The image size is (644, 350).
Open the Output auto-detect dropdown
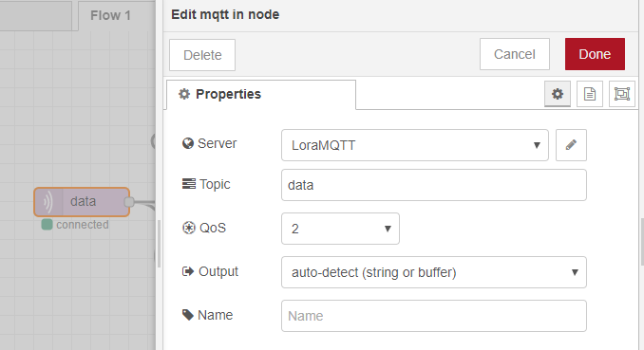434,272
